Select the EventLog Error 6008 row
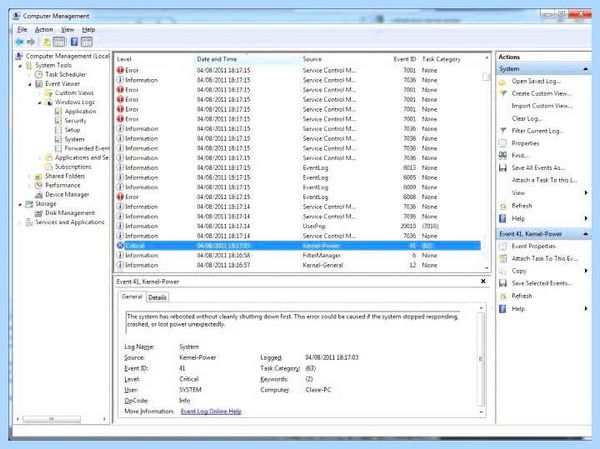The height and width of the screenshot is (449, 600). point(298,197)
